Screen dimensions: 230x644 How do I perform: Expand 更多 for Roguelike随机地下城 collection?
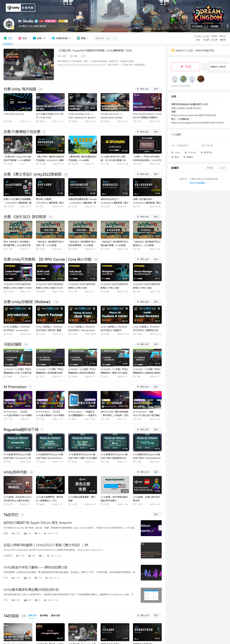tap(157, 430)
